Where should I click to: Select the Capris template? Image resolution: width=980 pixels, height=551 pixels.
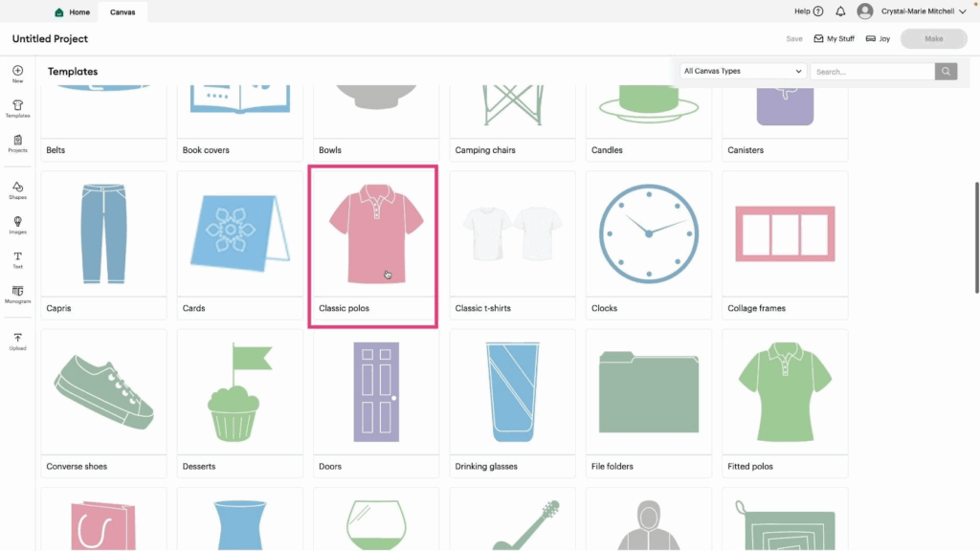coord(103,246)
